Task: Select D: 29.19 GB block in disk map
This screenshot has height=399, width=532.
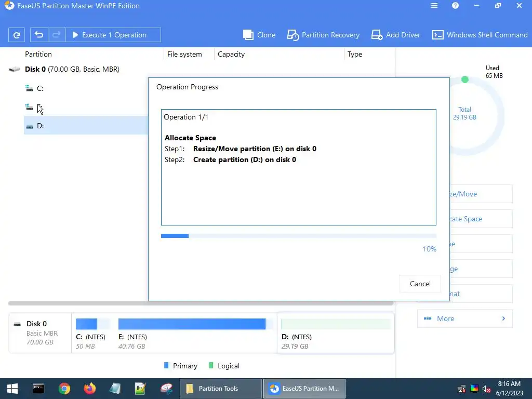Action: (336, 334)
